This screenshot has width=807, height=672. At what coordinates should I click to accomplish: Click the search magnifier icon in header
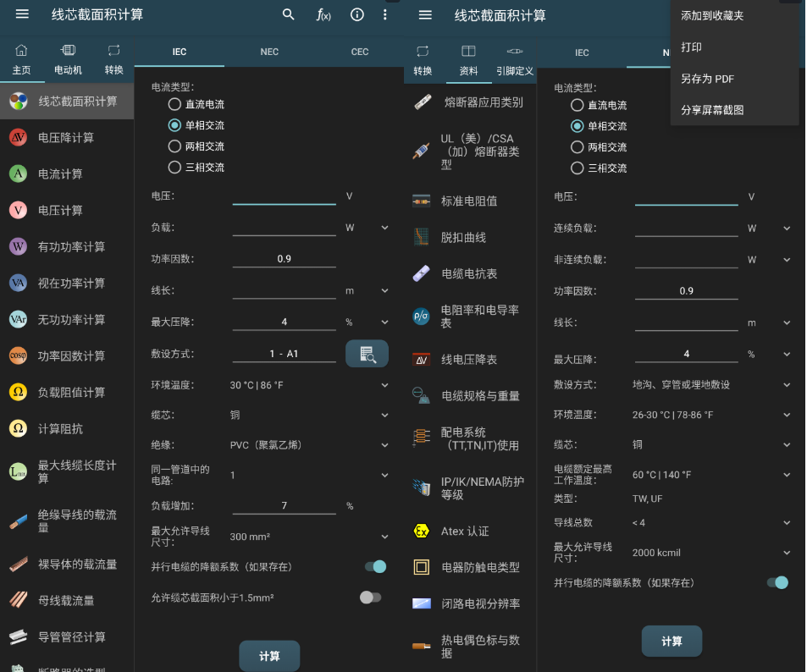(289, 14)
